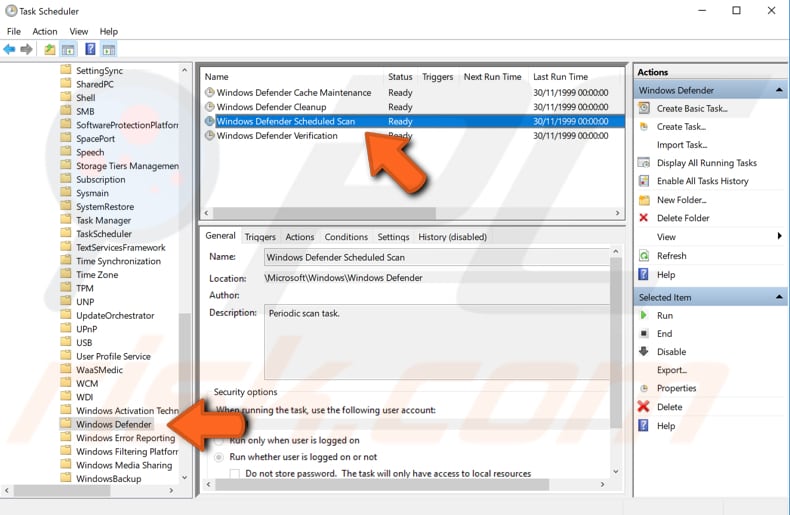Select the Windows Defender Scheduled Scan task row
This screenshot has height=515, width=790.
[x=413, y=121]
